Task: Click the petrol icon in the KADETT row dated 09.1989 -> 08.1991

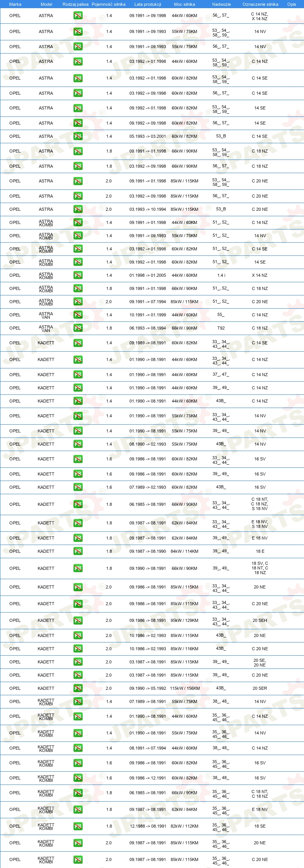Action: click(x=78, y=343)
